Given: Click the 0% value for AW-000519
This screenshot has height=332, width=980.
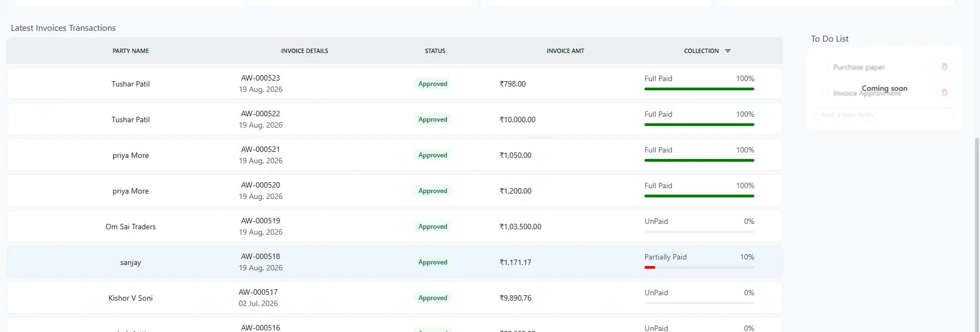Looking at the screenshot, I should tap(749, 221).
